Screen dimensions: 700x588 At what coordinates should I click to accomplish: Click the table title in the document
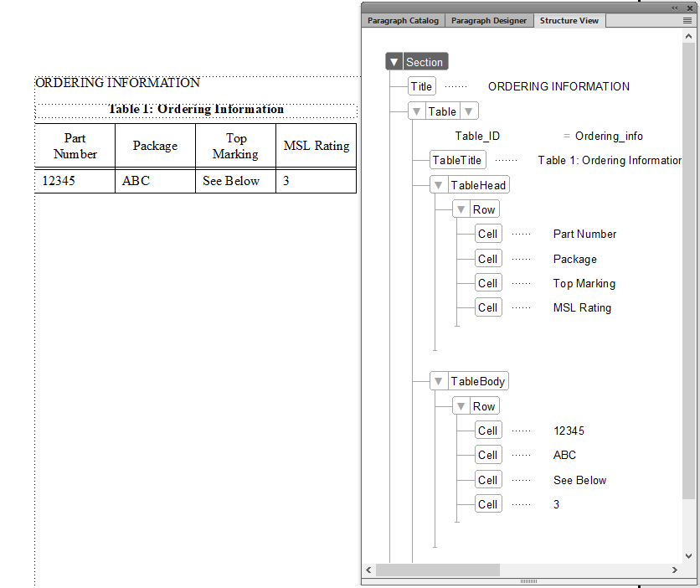tap(196, 110)
